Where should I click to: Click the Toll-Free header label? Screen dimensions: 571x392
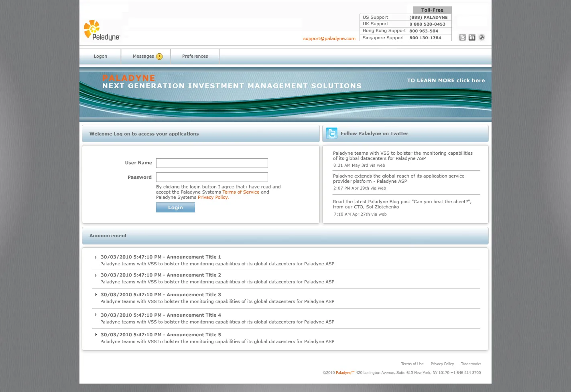pyautogui.click(x=432, y=10)
